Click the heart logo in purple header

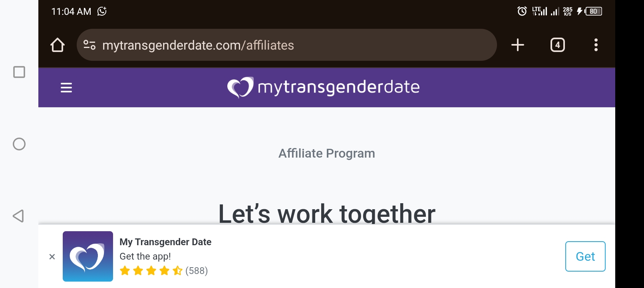pyautogui.click(x=240, y=87)
